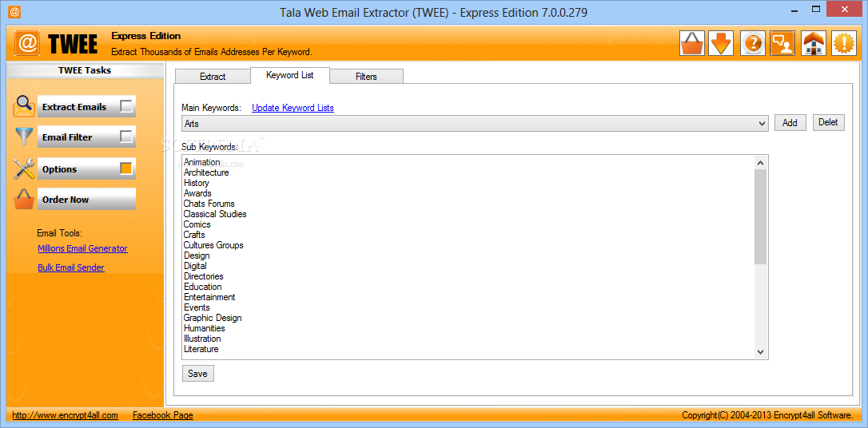Open the Email Filter task

[x=86, y=137]
